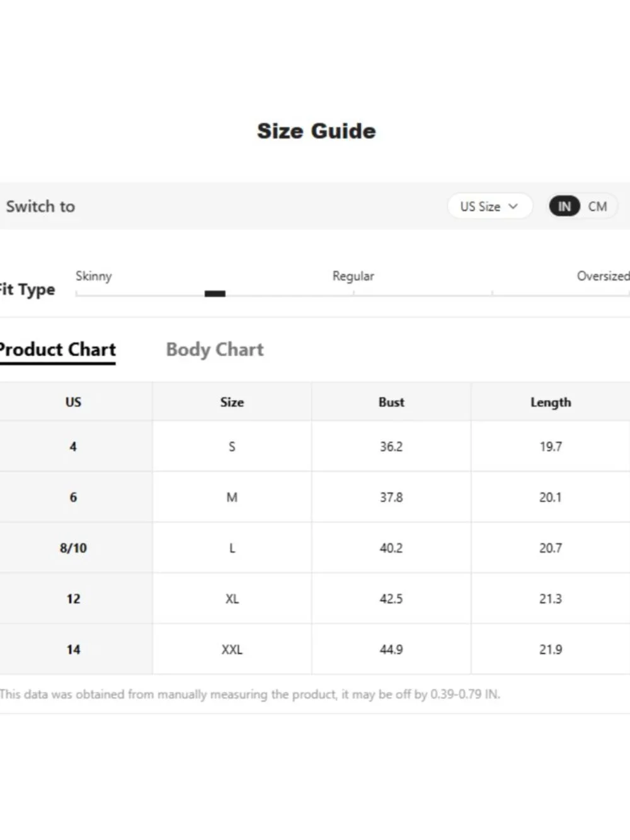Viewport: 630px width, 840px height.
Task: Click the Oversized fit label
Action: (x=603, y=276)
